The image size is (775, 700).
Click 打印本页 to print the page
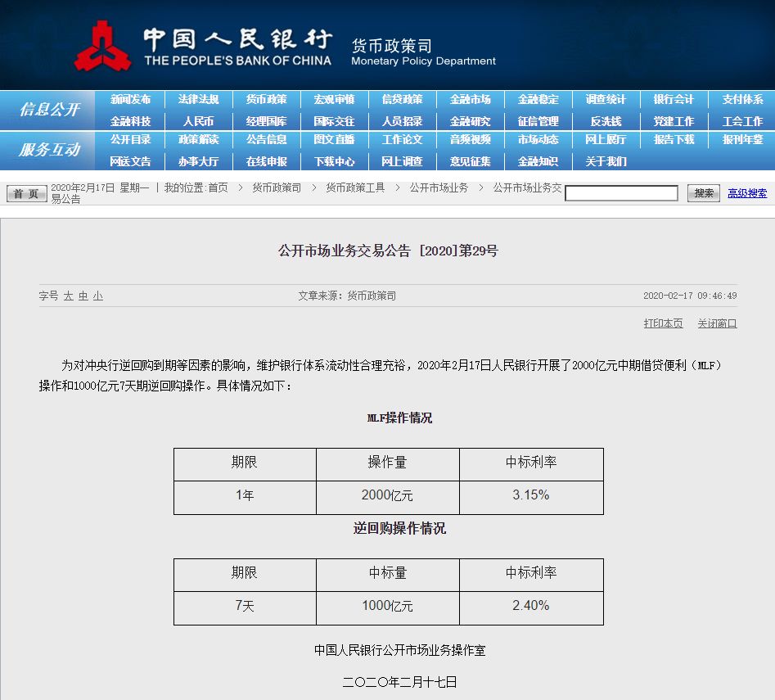click(663, 323)
